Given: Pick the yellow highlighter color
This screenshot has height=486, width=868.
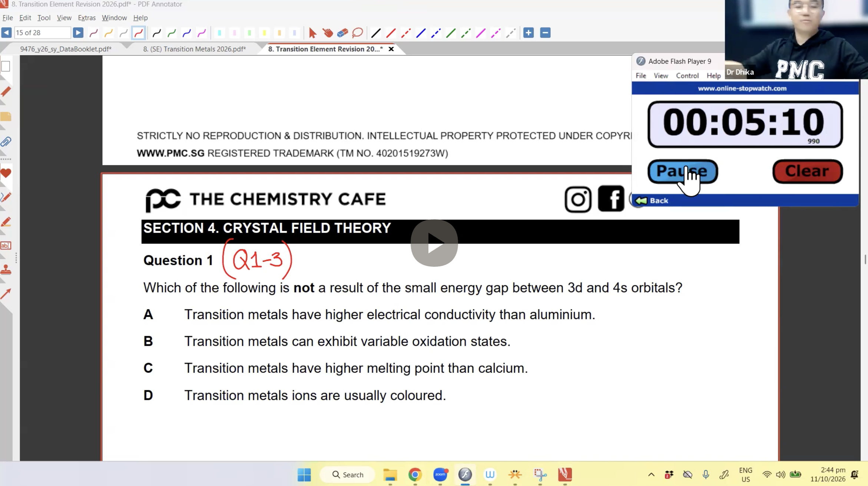Looking at the screenshot, I should click(264, 33).
